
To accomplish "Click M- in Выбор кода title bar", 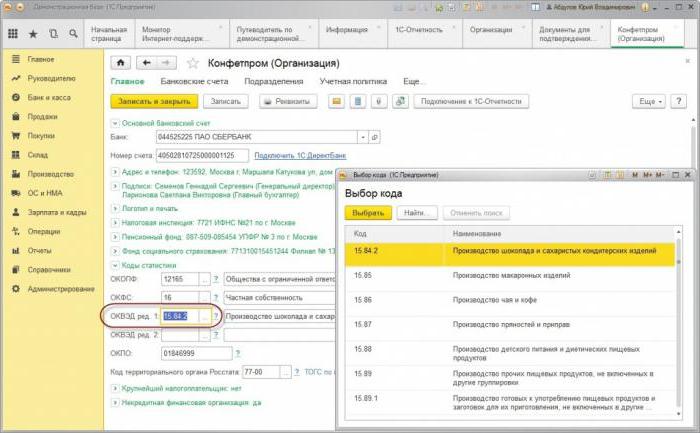I will pyautogui.click(x=660, y=175).
